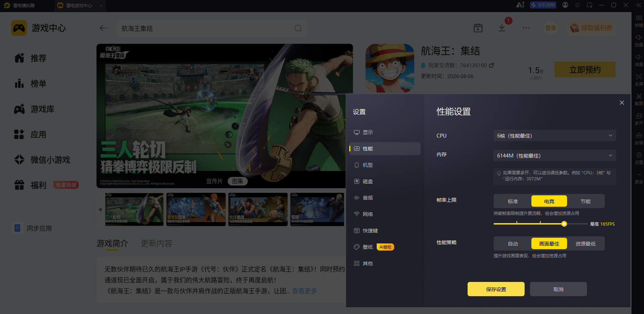Select the 伙伴集结 thumbnail
The height and width of the screenshot is (314, 644).
(x=258, y=209)
